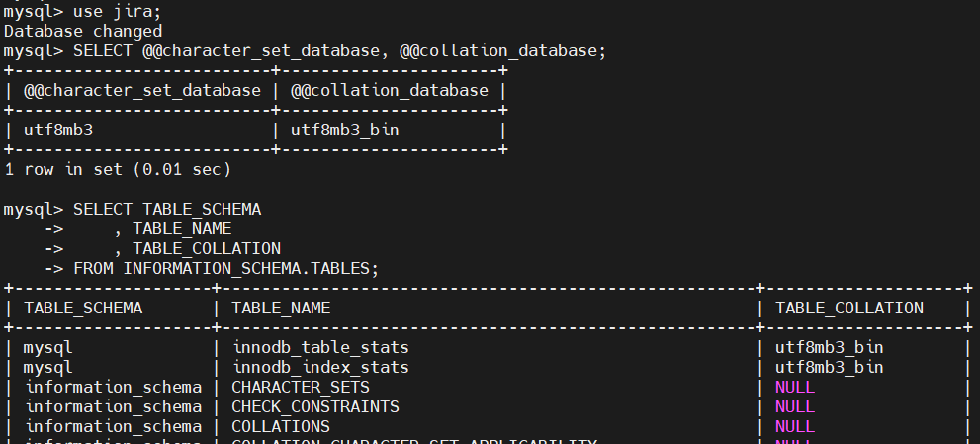
Task: Click innodb_index_stats table name
Action: pos(320,367)
